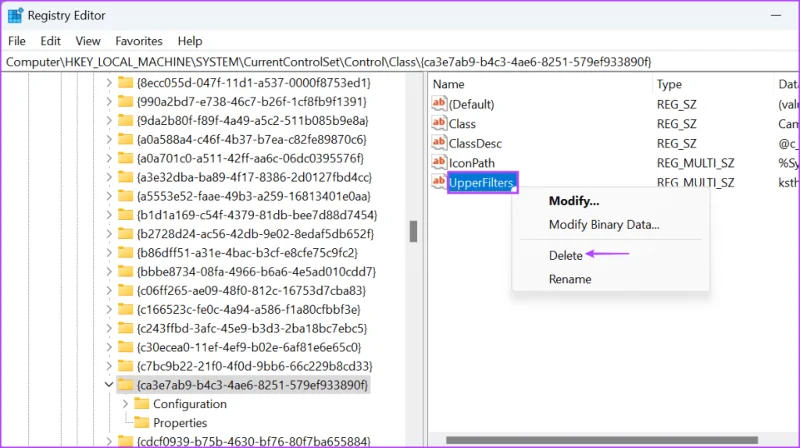Open the Help menu

coord(190,41)
